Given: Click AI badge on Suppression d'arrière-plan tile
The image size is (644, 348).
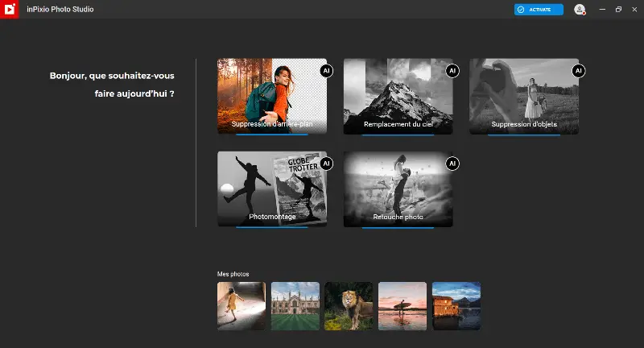Looking at the screenshot, I should 326,71.
